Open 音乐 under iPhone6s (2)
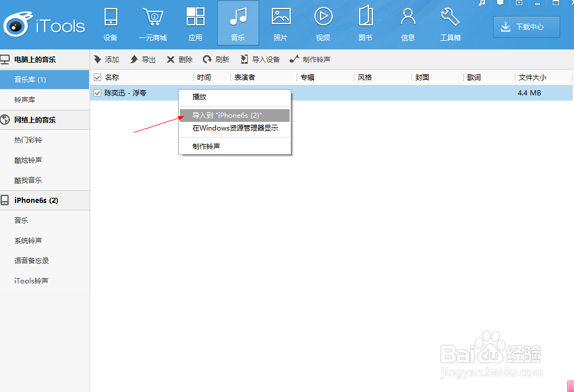The width and height of the screenshot is (574, 392). pyautogui.click(x=45, y=220)
